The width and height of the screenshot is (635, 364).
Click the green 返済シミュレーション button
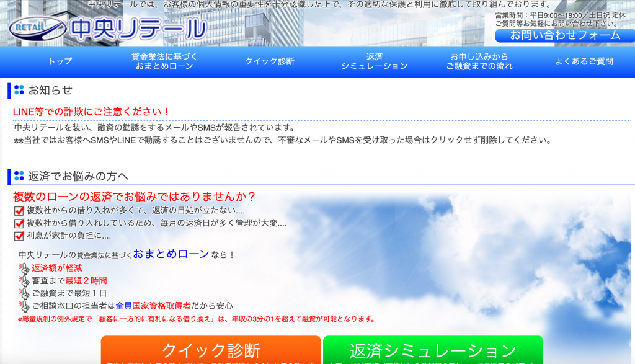[x=433, y=350]
